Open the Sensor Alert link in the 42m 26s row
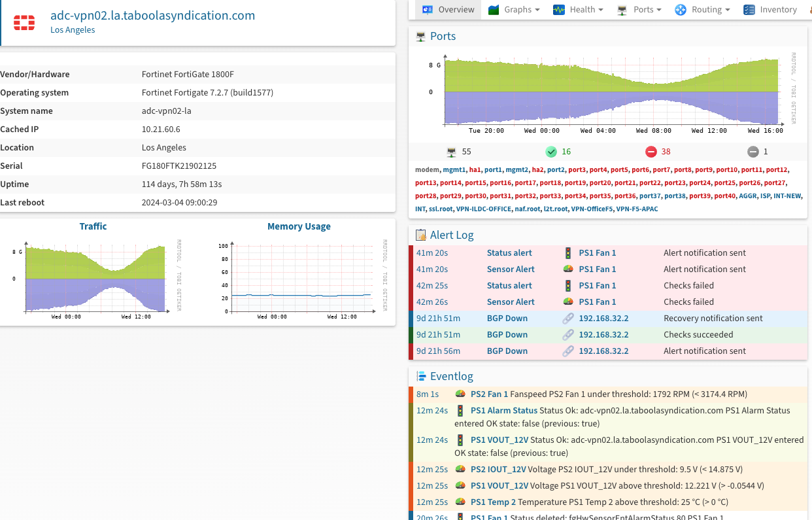Image resolution: width=812 pixels, height=520 pixels. coord(511,302)
